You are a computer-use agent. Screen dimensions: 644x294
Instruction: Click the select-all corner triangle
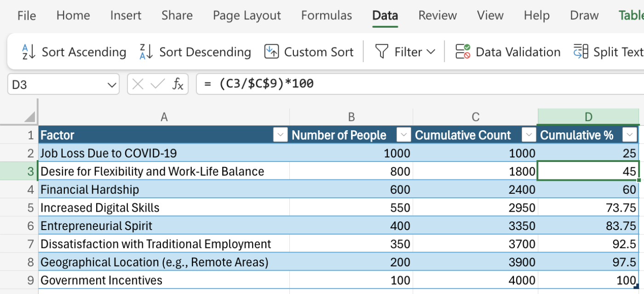coord(30,117)
